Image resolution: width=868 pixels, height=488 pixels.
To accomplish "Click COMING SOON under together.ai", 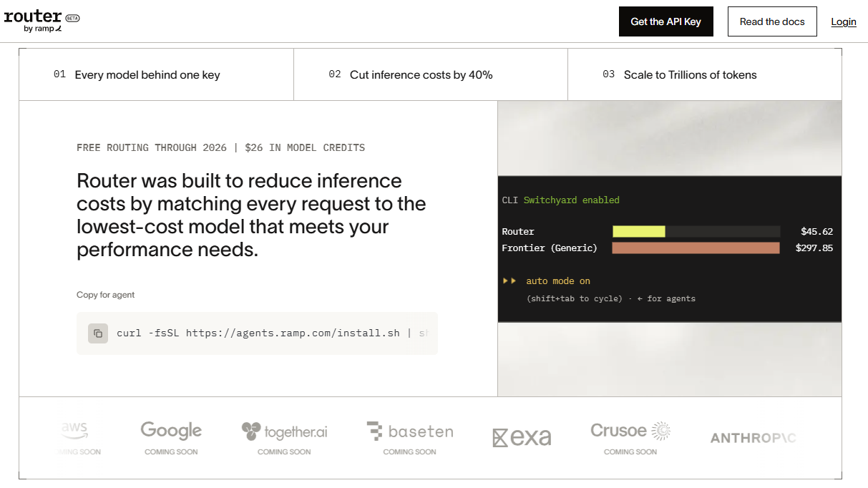I will (x=284, y=452).
